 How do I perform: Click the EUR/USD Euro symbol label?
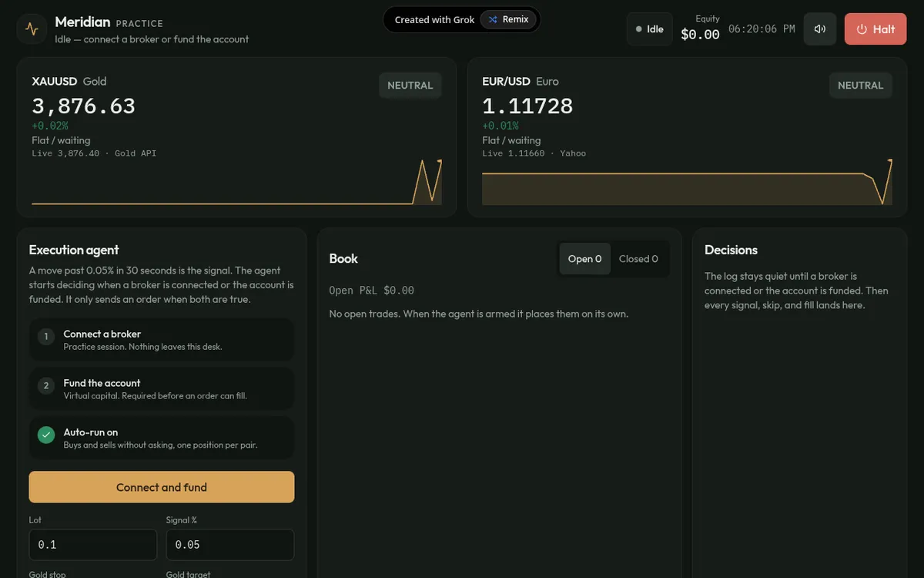[x=521, y=81]
